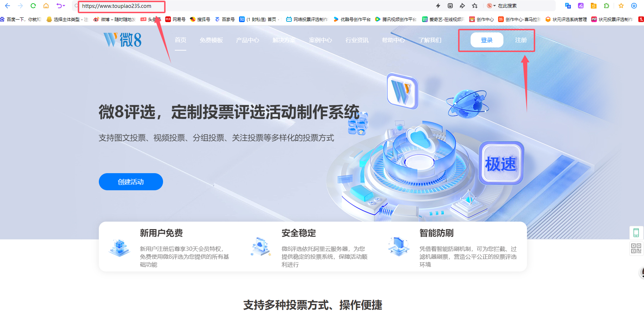Open the 行业资讯 menu item
Image resolution: width=644 pixels, height=336 pixels.
357,40
